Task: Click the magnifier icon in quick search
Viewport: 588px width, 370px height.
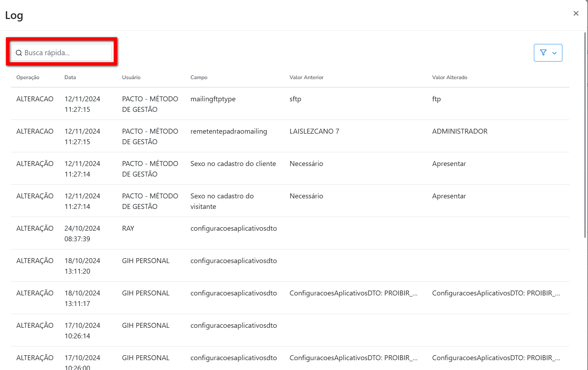Action: [19, 53]
